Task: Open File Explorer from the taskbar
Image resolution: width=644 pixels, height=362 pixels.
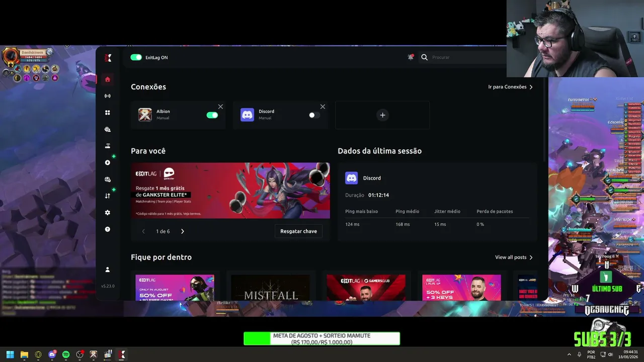Action: click(24, 354)
